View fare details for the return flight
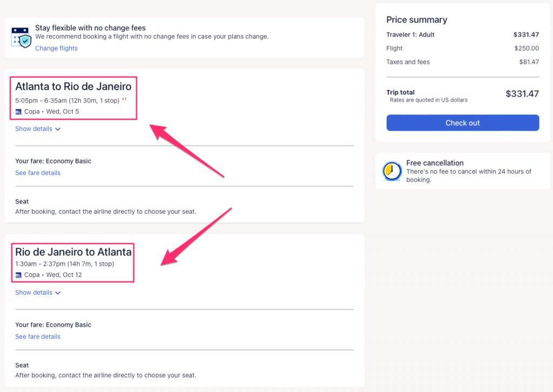 [x=38, y=336]
